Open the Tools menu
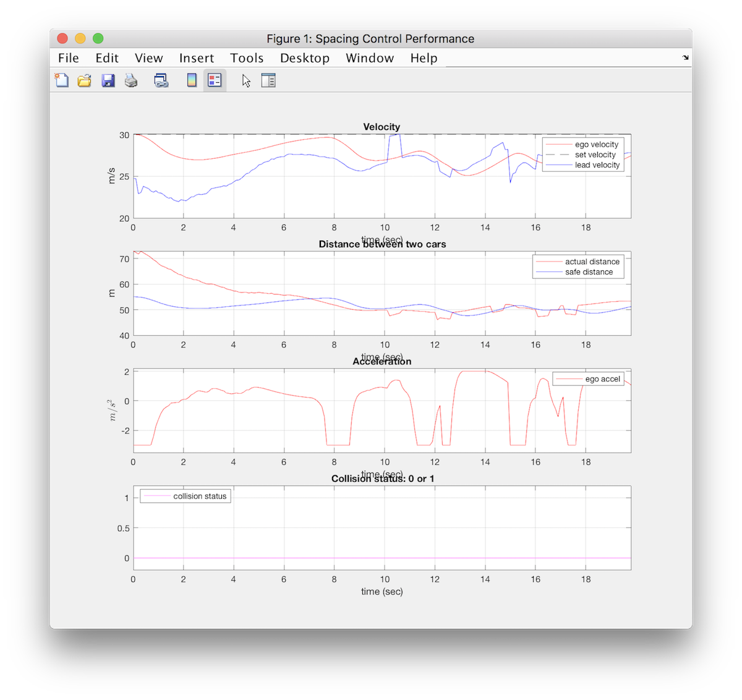This screenshot has width=742, height=700. pos(247,58)
